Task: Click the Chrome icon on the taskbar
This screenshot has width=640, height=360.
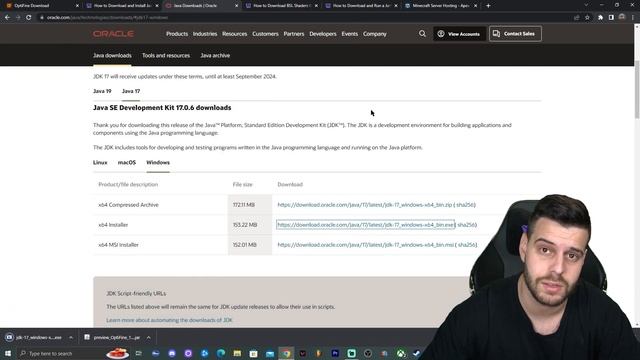Action: pos(286,353)
